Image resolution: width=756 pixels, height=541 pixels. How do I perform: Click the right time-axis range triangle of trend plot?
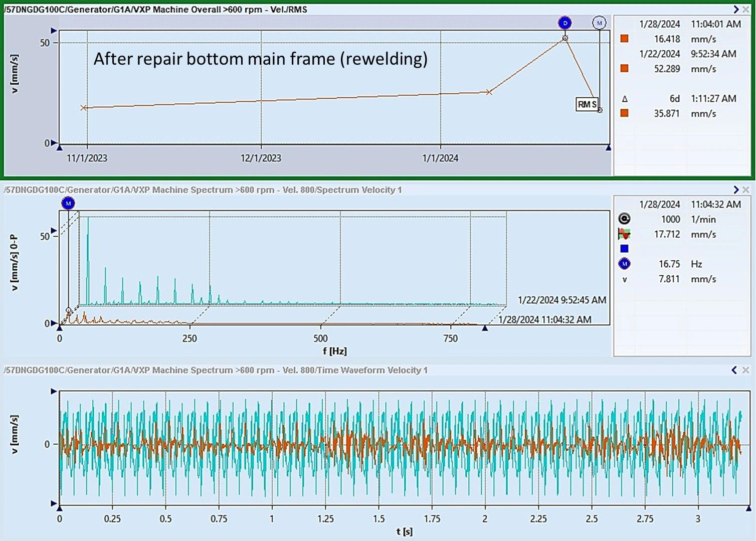[608, 147]
